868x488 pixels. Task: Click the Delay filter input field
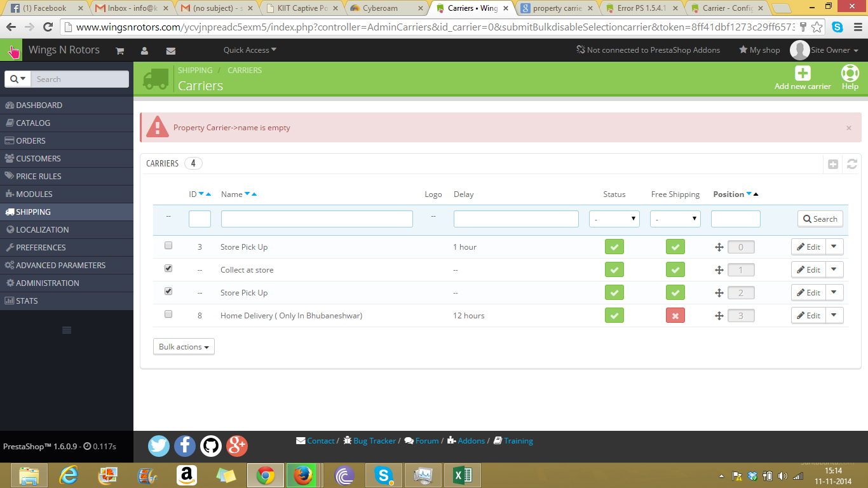[x=516, y=219]
